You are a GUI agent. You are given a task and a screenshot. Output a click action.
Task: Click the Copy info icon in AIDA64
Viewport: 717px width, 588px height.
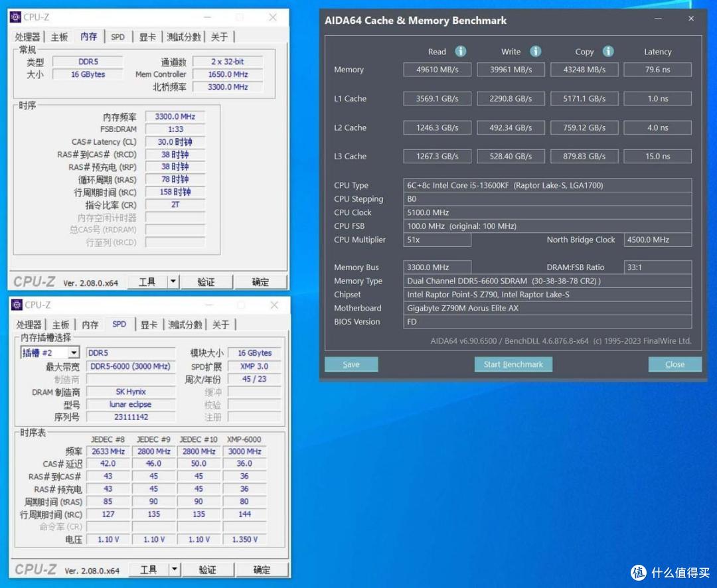coord(607,51)
